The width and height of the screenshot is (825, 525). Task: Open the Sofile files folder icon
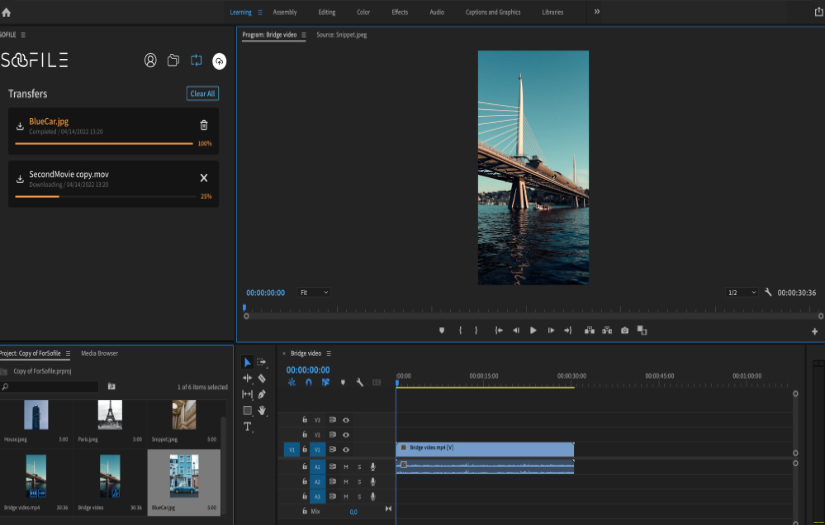coord(173,60)
